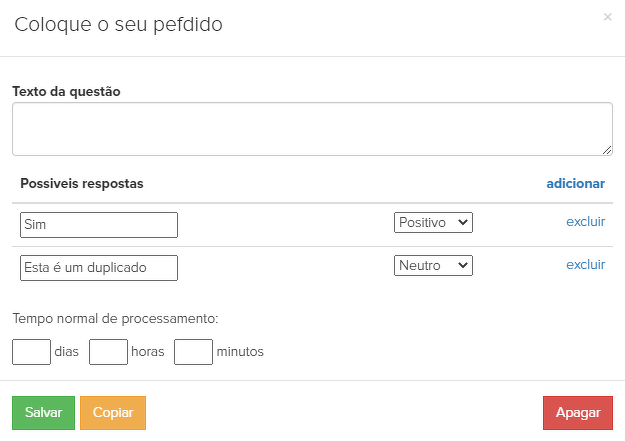Image resolution: width=625 pixels, height=441 pixels.
Task: Focus the 'Sim' answer input field
Action: click(99, 225)
